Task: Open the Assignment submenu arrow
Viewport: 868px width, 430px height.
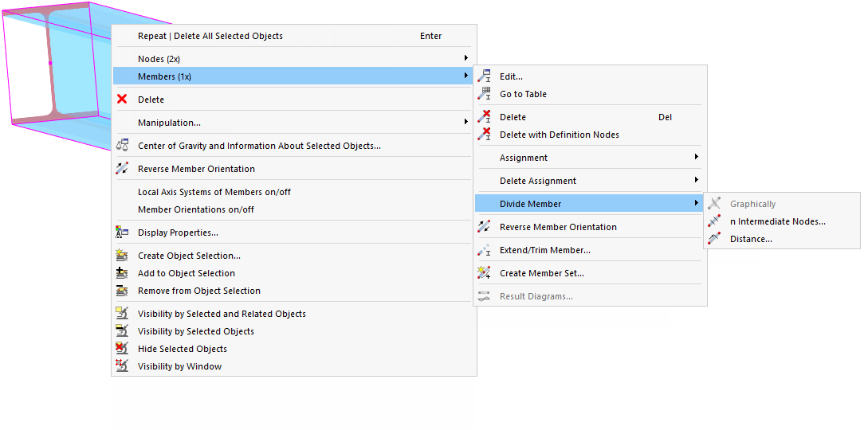Action: point(697,158)
